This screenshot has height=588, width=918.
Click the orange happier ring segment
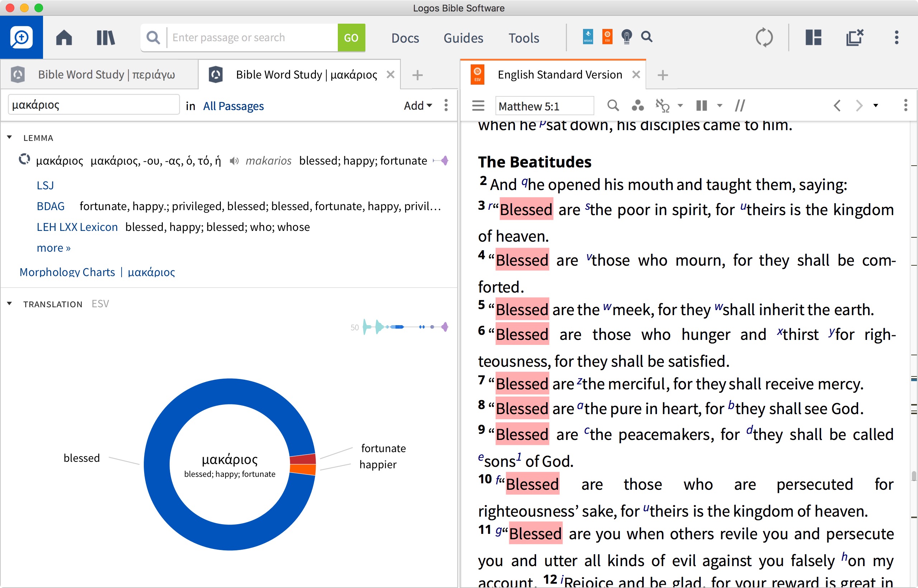(x=303, y=470)
